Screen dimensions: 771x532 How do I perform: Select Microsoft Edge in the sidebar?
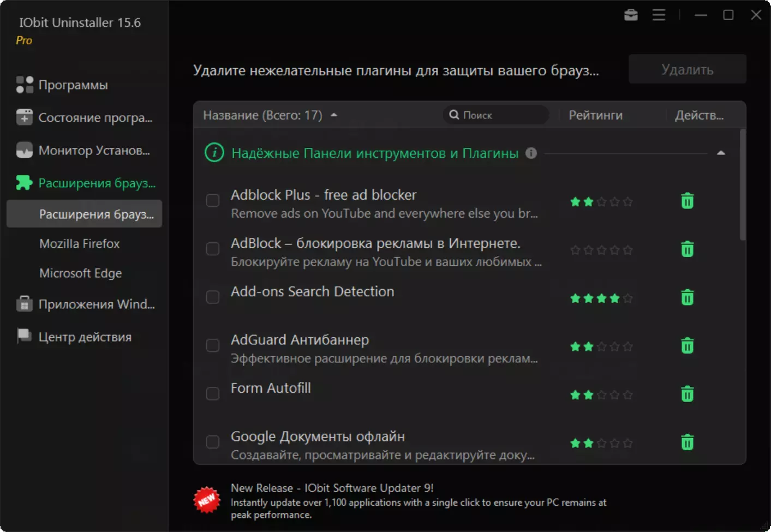[x=81, y=273]
